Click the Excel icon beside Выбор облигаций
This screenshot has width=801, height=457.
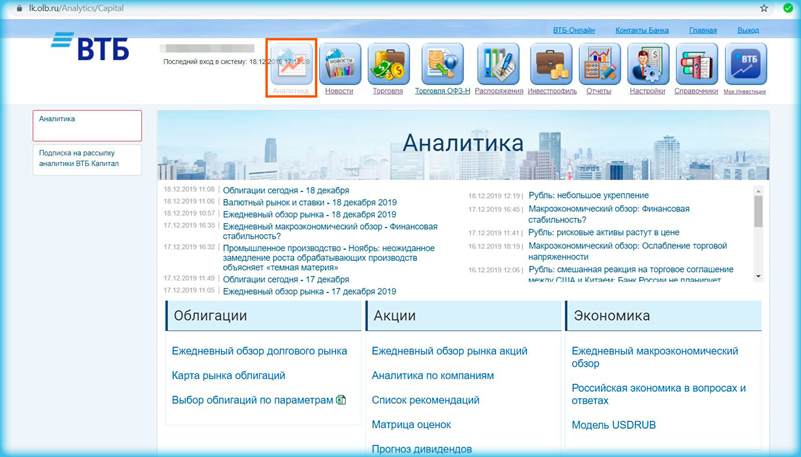341,400
